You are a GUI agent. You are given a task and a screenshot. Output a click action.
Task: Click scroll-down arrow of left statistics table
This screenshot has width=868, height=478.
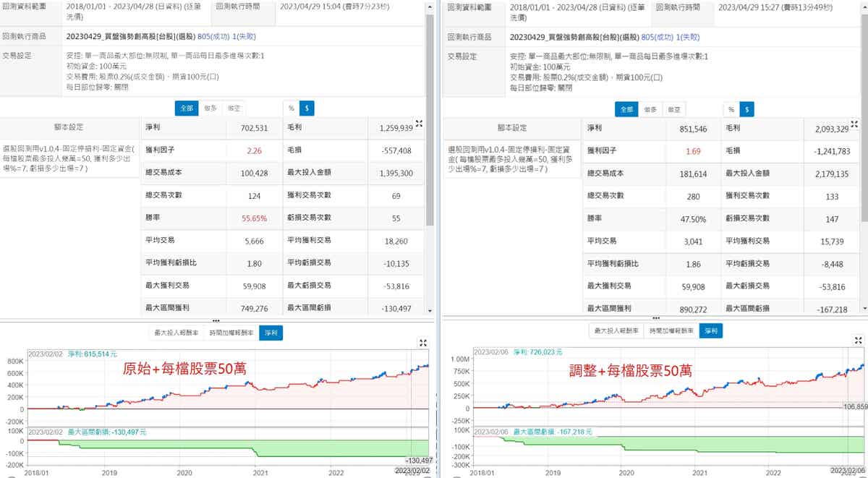pyautogui.click(x=430, y=309)
